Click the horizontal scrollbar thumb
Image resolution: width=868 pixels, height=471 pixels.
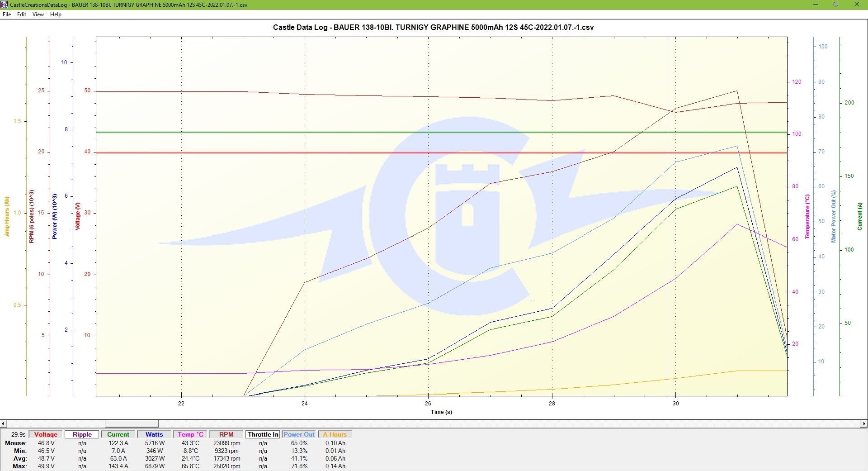pyautogui.click(x=132, y=424)
